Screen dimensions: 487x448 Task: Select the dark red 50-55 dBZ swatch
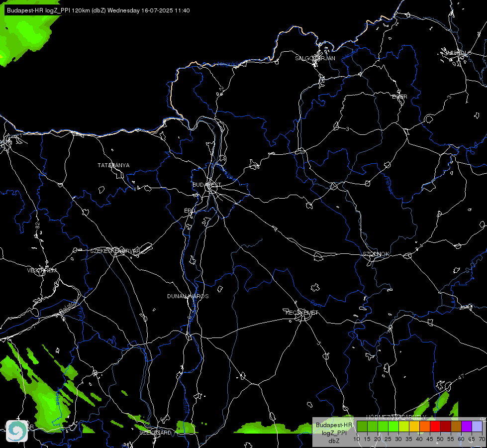(446, 426)
